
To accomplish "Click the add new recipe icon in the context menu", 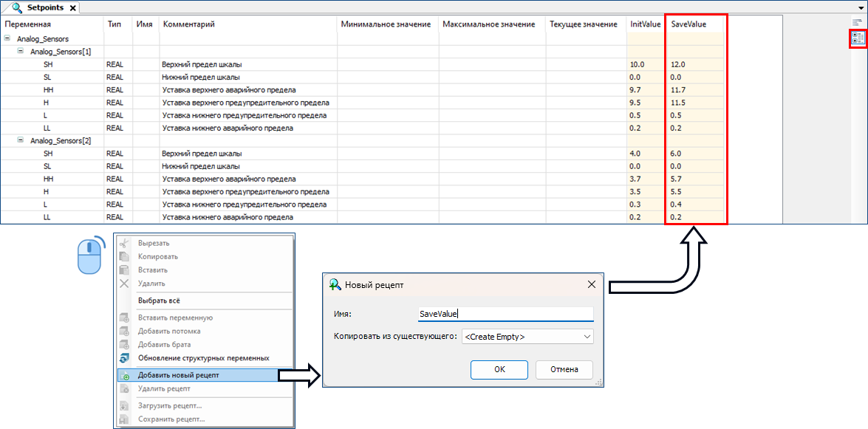I will tap(125, 376).
